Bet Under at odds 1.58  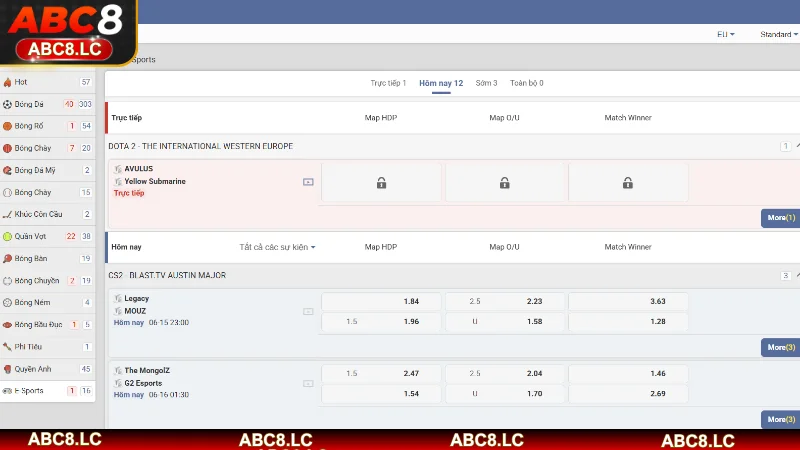click(x=505, y=322)
